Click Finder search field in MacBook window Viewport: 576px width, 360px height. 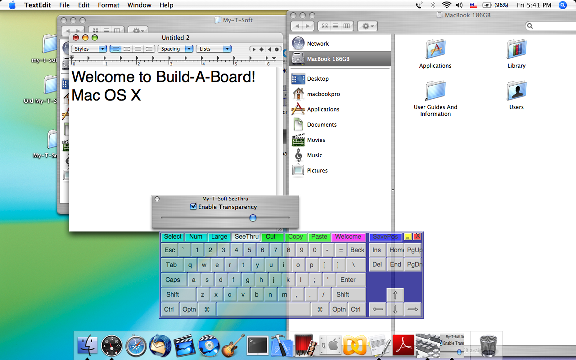point(551,26)
